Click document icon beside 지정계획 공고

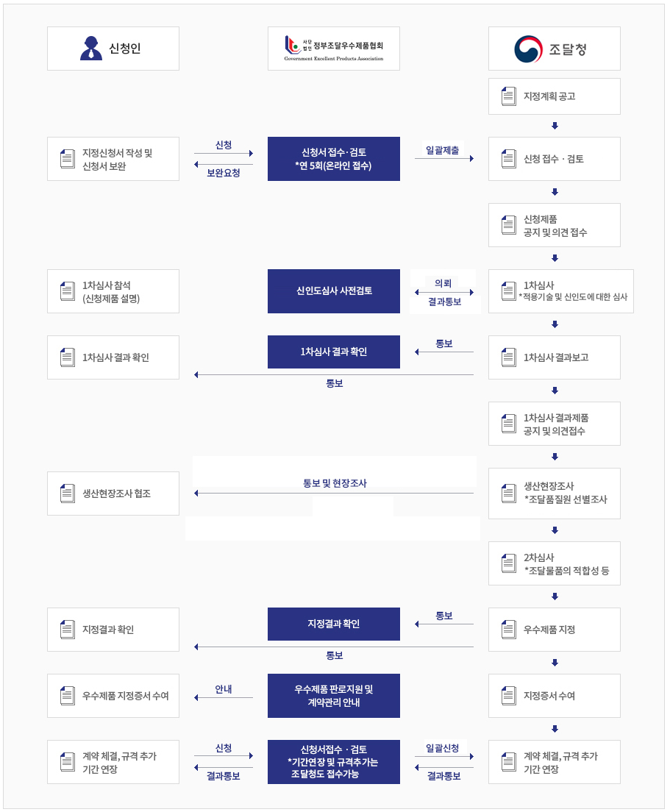[x=508, y=96]
